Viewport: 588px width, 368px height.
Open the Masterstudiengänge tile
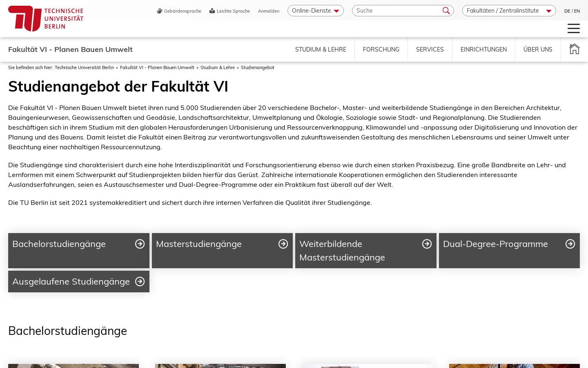click(222, 251)
